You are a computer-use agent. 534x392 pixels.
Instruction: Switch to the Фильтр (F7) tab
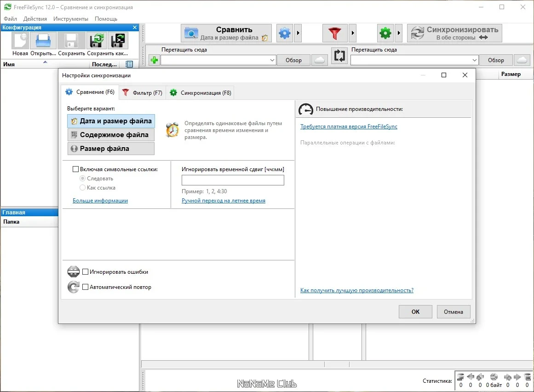[143, 92]
